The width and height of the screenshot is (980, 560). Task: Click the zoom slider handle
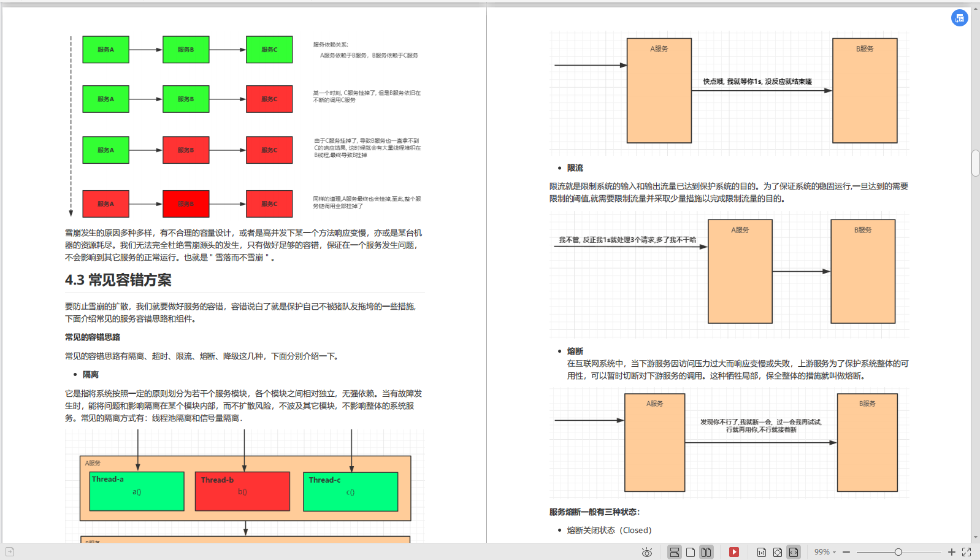898,552
